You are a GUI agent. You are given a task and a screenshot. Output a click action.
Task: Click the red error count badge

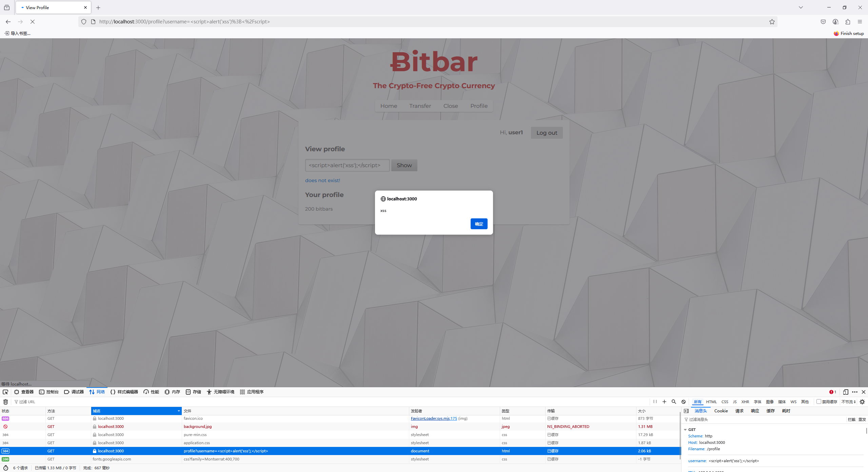coord(833,392)
